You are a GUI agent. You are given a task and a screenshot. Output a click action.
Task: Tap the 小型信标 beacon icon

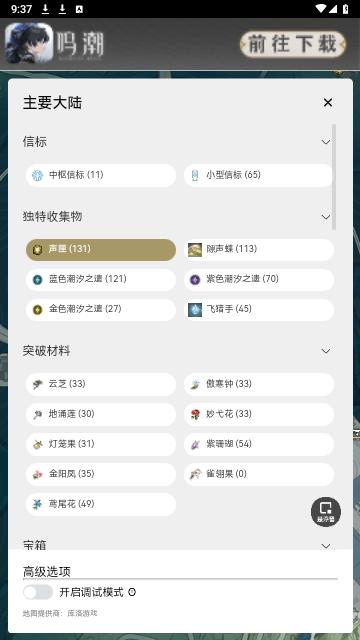click(195, 176)
